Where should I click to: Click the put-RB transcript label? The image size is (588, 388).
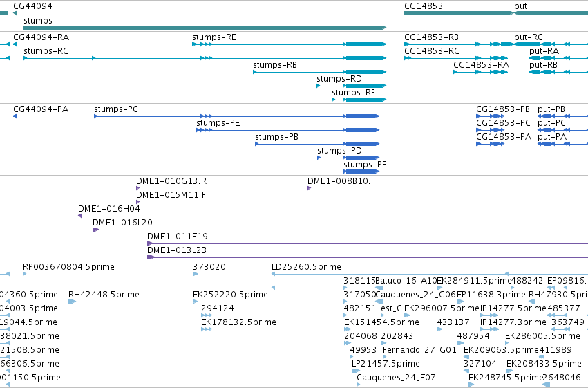pyautogui.click(x=543, y=65)
